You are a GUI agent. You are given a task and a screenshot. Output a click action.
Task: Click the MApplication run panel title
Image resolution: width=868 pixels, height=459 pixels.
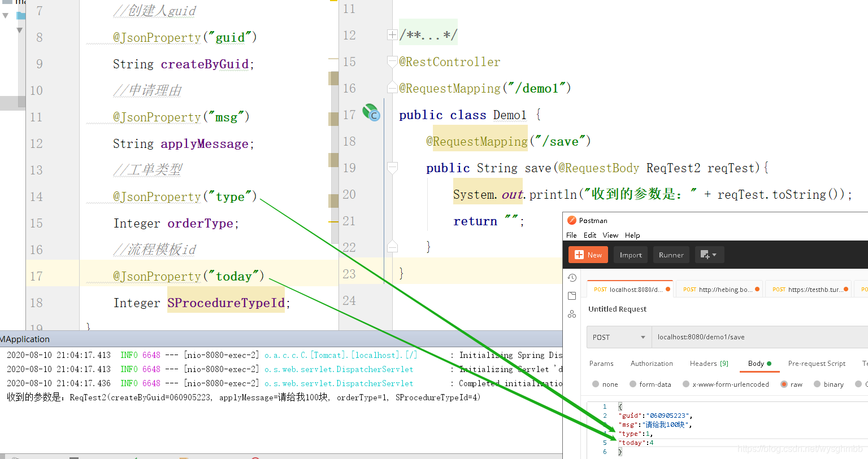pos(25,339)
